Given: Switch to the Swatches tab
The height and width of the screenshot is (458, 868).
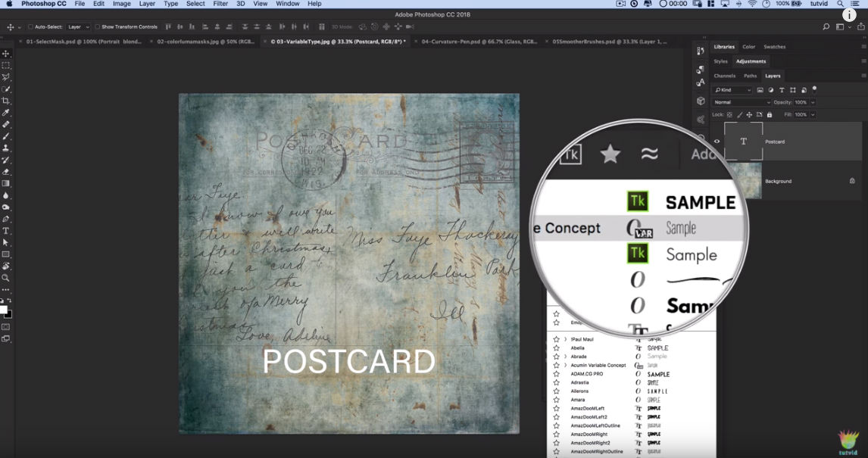Looking at the screenshot, I should (774, 46).
